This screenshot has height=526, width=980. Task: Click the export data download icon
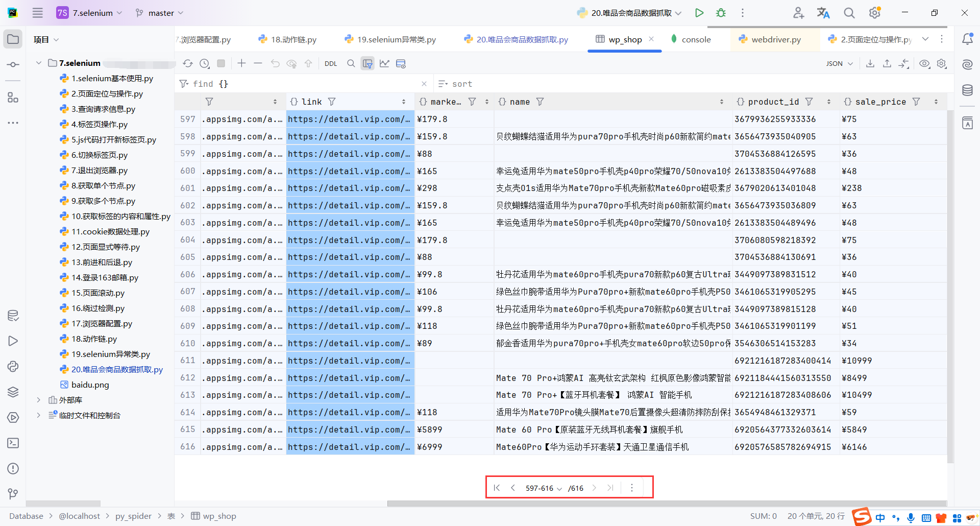[x=870, y=63]
